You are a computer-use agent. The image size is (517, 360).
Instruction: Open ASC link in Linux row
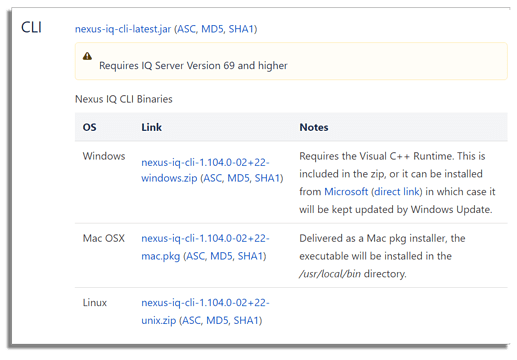pos(192,320)
